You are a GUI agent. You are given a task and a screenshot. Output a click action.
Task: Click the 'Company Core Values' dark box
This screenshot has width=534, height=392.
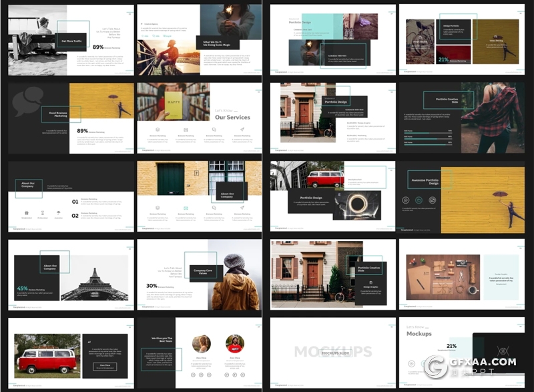pos(203,272)
